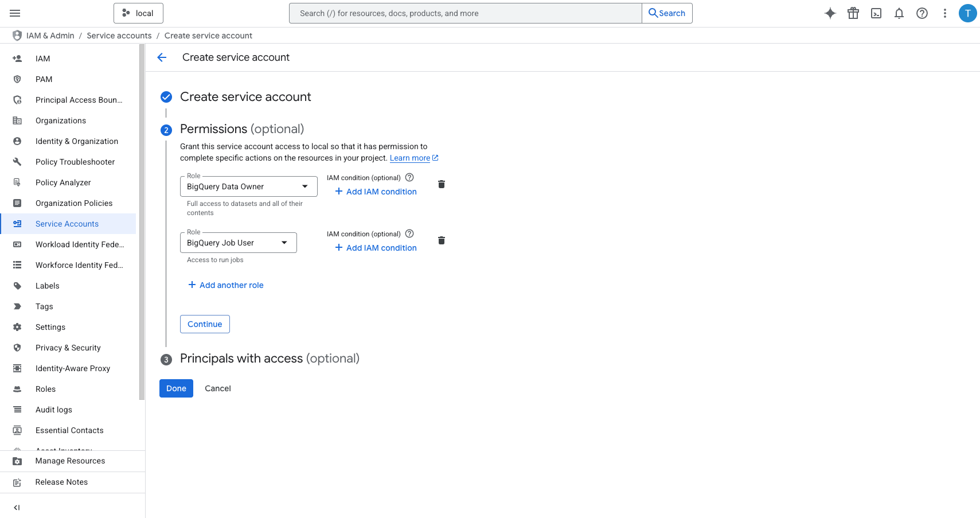Open the help question-mark menu in the header
This screenshot has width=980, height=518.
click(922, 13)
